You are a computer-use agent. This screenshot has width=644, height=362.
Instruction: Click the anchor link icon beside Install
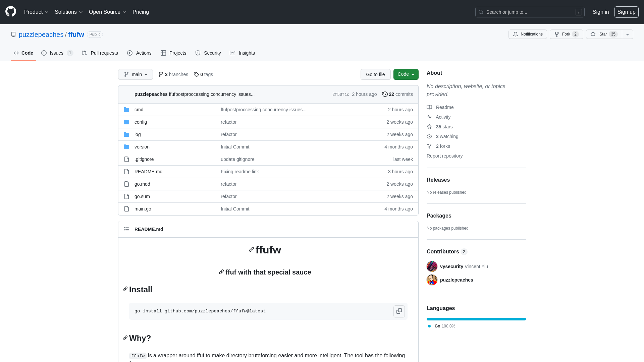(x=125, y=289)
